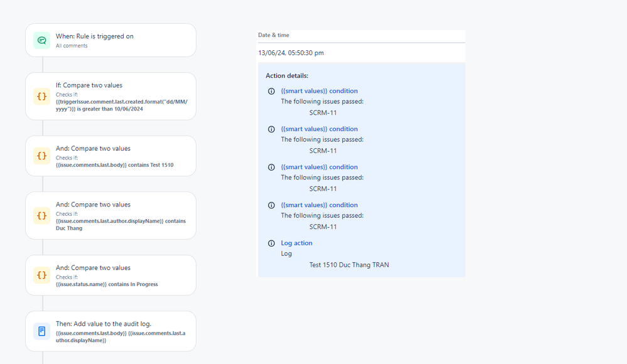Open the second '{{smart values}} condition' link
Image resolution: width=627 pixels, height=364 pixels.
(x=319, y=129)
